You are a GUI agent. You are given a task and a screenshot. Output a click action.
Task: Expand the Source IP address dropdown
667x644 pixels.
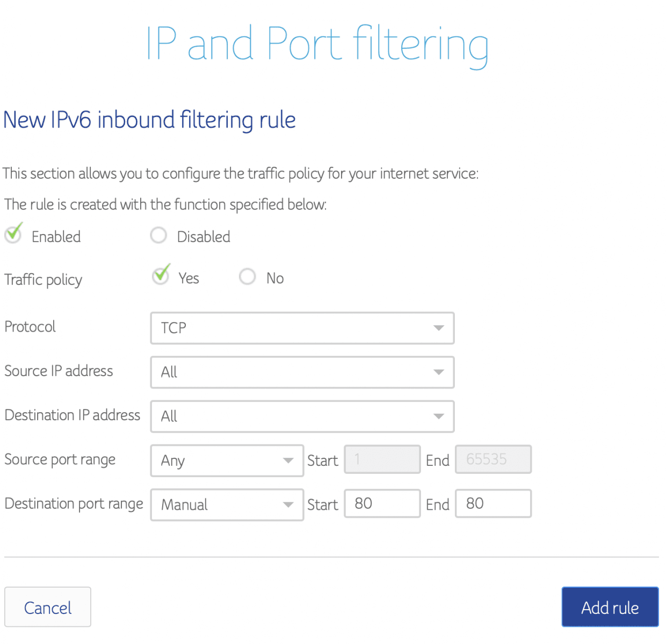[x=302, y=372]
